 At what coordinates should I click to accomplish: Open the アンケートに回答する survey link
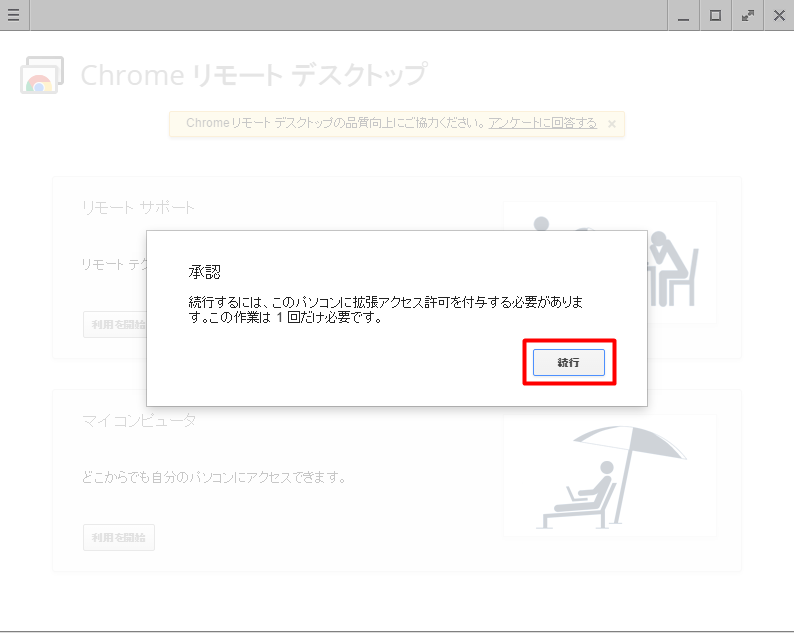coord(542,123)
